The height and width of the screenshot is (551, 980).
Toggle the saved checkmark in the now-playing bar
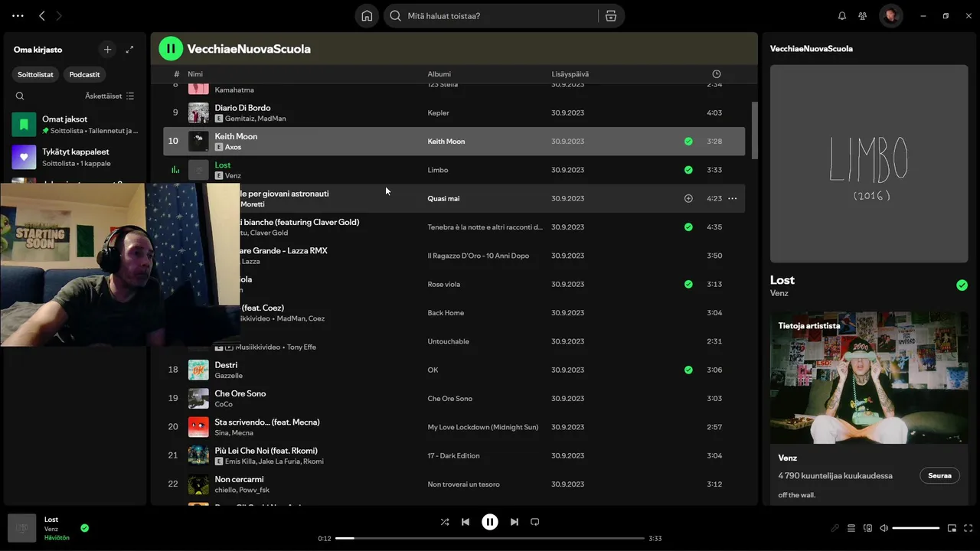click(84, 528)
